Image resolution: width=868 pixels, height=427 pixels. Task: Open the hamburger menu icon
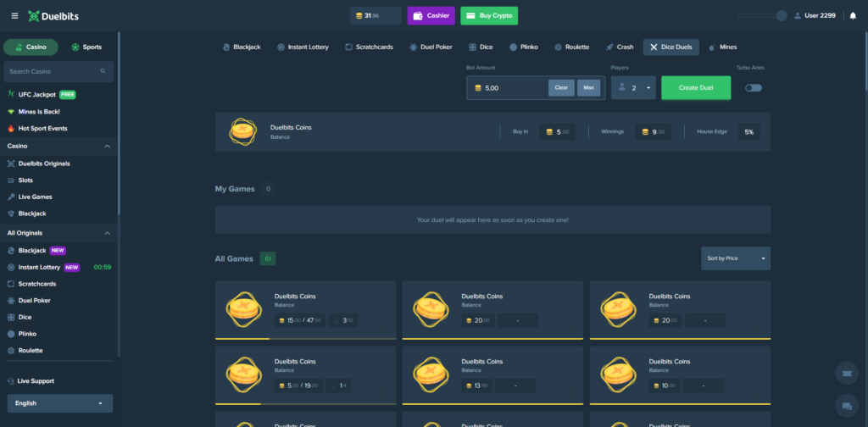click(x=15, y=16)
